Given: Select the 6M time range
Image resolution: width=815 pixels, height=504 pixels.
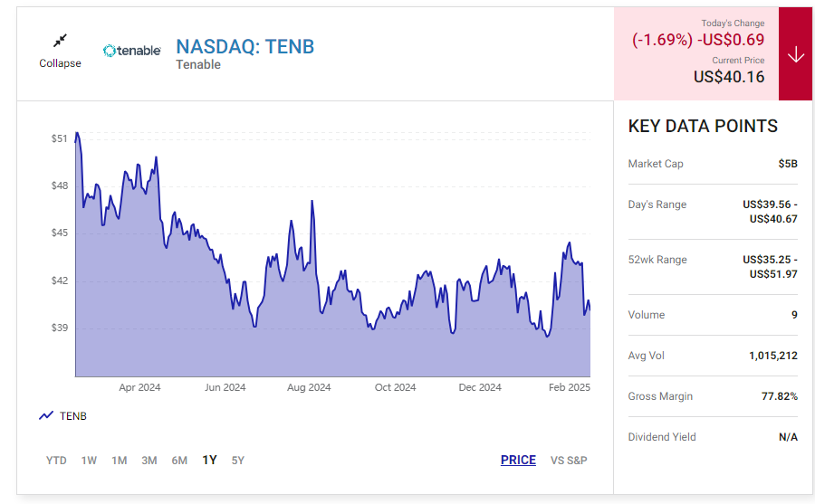Looking at the screenshot, I should pyautogui.click(x=179, y=461).
